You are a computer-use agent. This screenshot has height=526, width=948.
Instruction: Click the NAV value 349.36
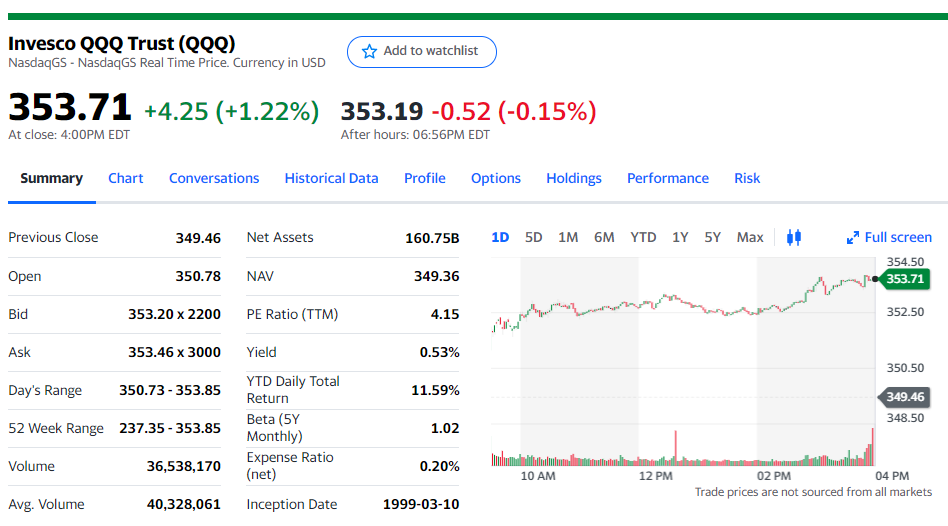[437, 276]
